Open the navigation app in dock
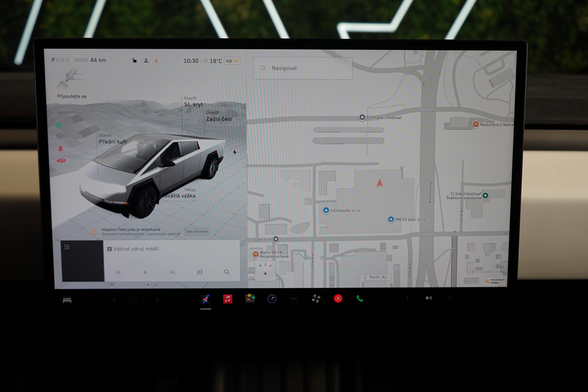Image resolution: width=588 pixels, height=392 pixels. (x=206, y=299)
